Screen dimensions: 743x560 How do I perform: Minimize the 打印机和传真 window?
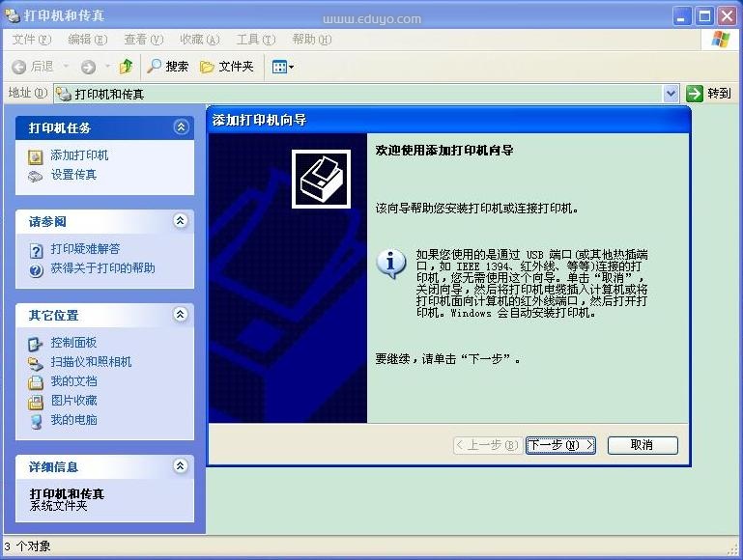coord(682,16)
